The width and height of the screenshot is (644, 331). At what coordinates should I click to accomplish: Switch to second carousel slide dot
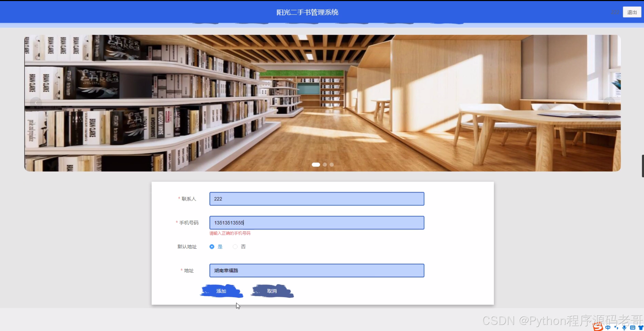325,165
